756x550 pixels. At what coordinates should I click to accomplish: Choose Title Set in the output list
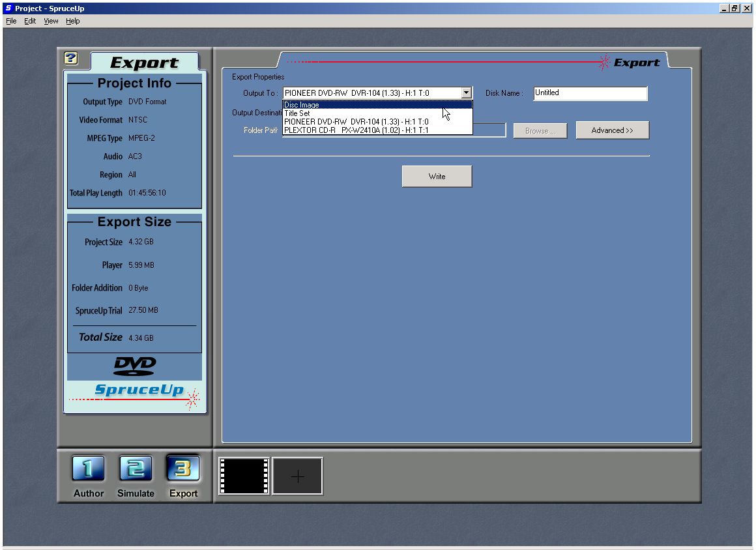[377, 113]
